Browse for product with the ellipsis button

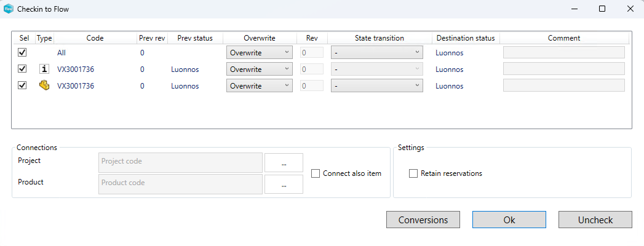pos(284,184)
